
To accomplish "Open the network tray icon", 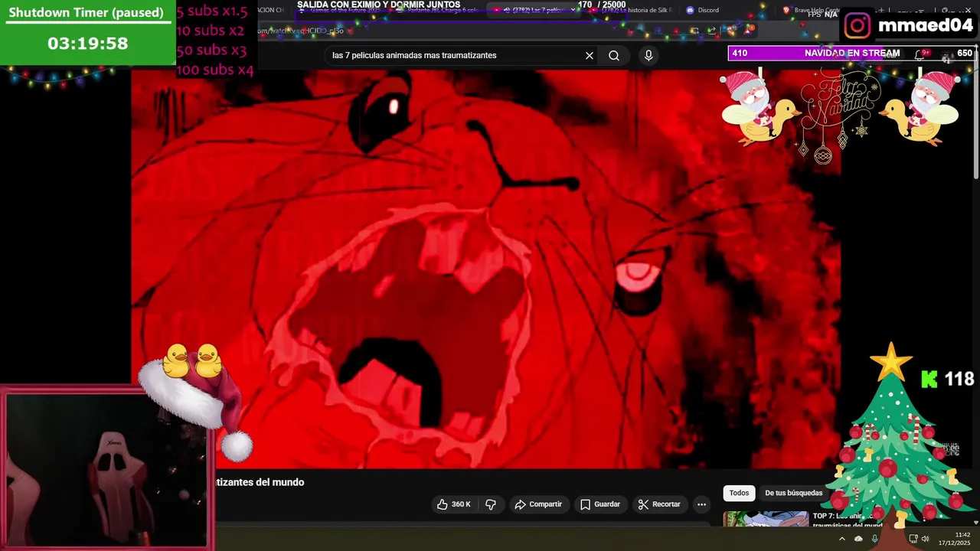I will click(x=913, y=539).
